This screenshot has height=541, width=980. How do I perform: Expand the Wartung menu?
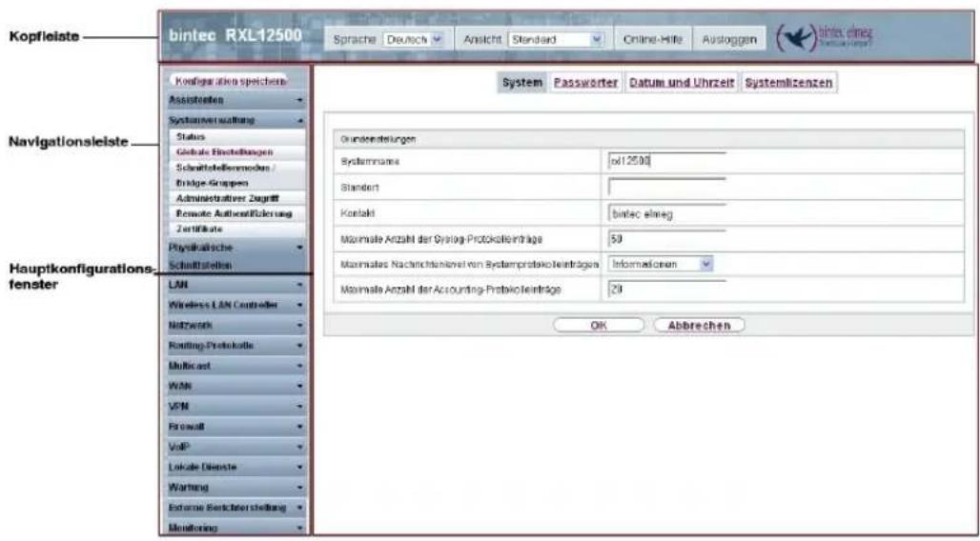coord(236,487)
